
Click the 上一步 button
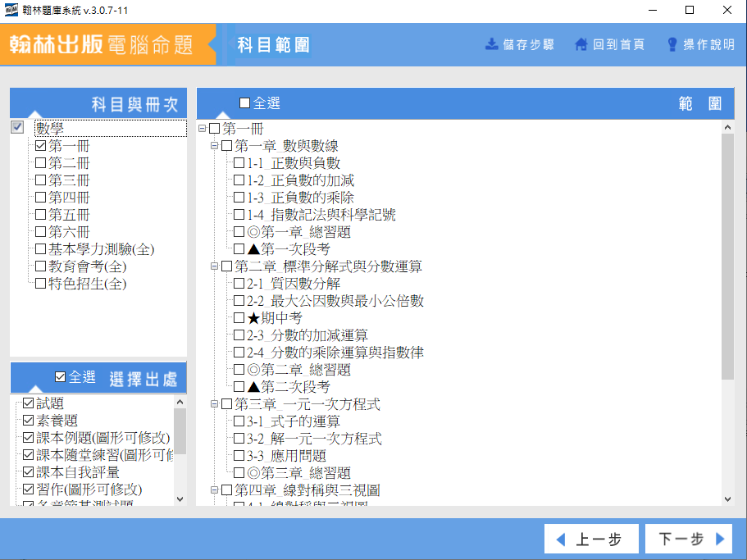coord(591,539)
